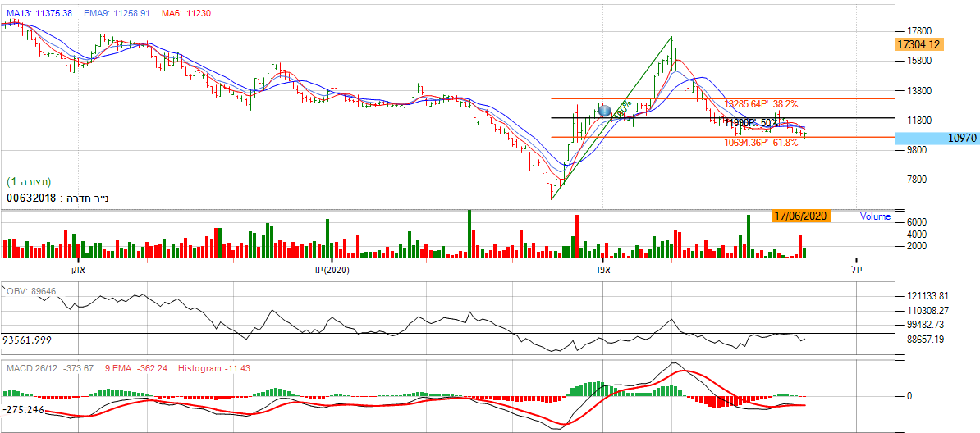Click the -275.246 MACD level label

[x=23, y=408]
